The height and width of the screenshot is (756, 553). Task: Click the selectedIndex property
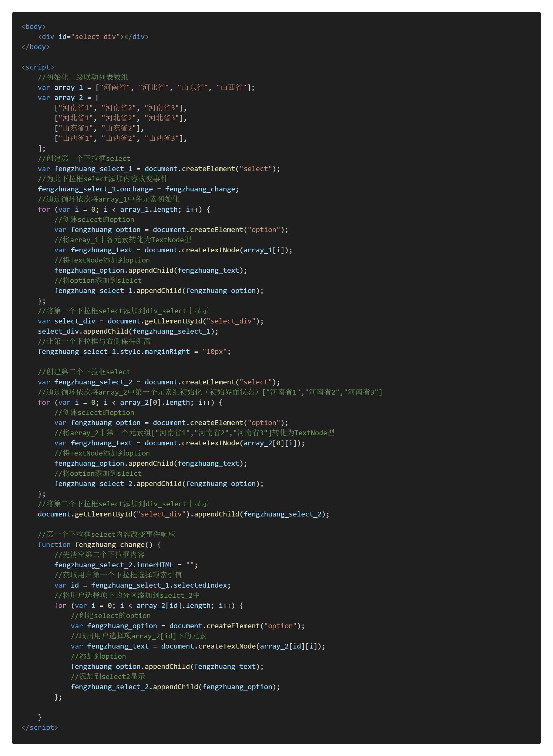pyautogui.click(x=200, y=585)
